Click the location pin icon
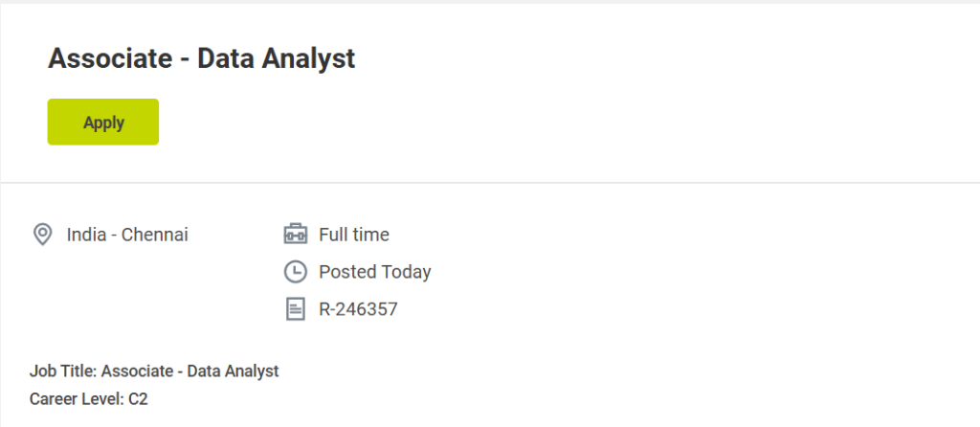This screenshot has height=427, width=980. (42, 235)
